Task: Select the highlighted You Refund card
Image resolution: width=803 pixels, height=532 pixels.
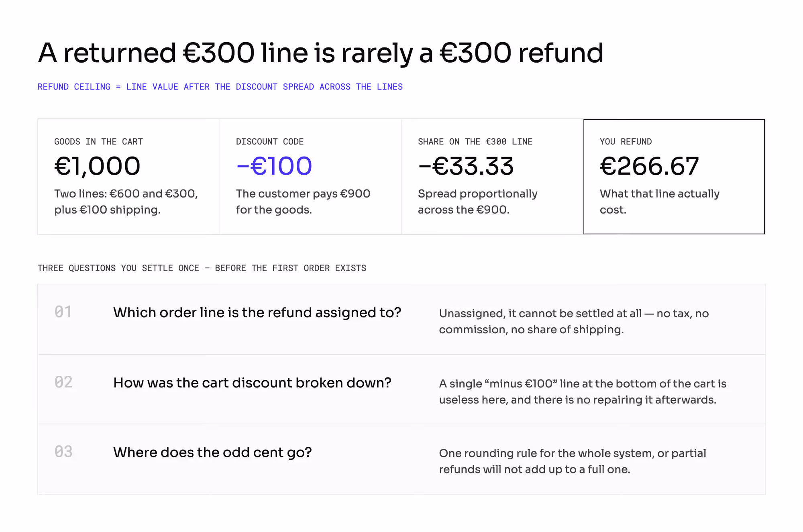Action: tap(674, 177)
